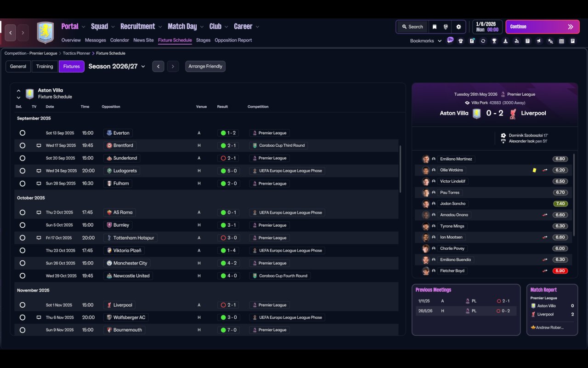
Task: Collapse the Aston Villa Fixture Schedule chevron
Action: pyautogui.click(x=18, y=91)
